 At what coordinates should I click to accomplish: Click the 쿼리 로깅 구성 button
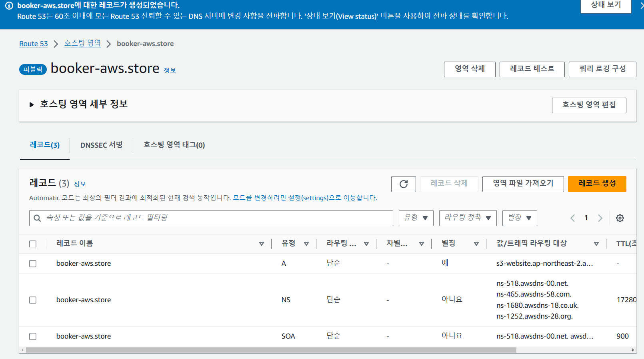[602, 69]
